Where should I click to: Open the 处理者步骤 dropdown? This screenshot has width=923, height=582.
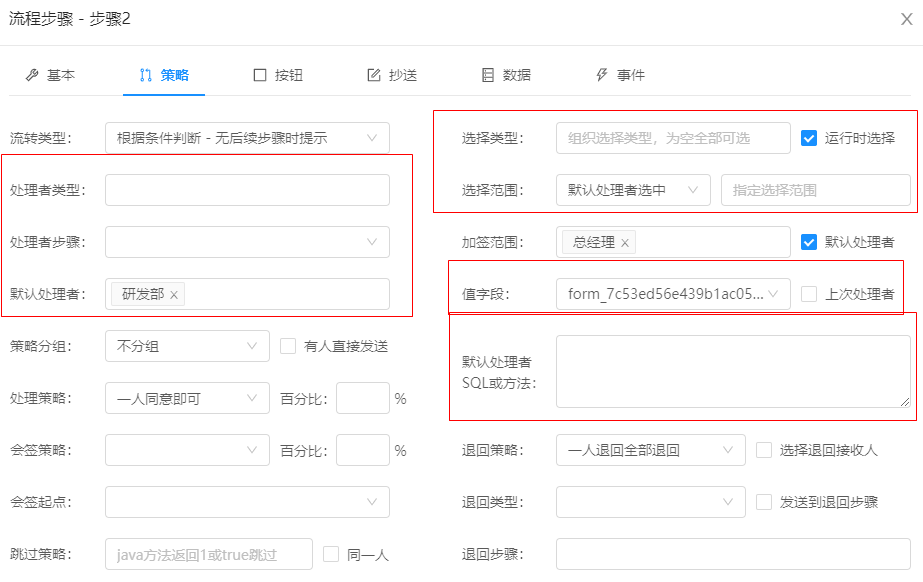click(x=247, y=242)
